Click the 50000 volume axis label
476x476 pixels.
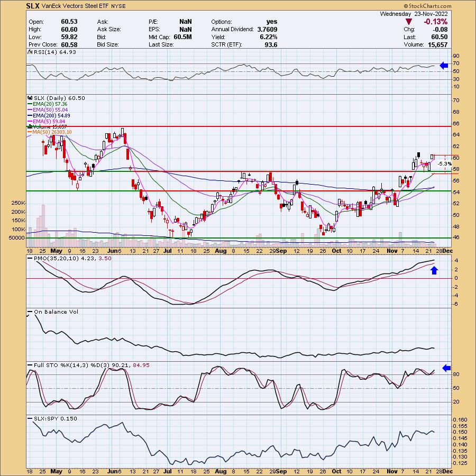click(x=17, y=238)
